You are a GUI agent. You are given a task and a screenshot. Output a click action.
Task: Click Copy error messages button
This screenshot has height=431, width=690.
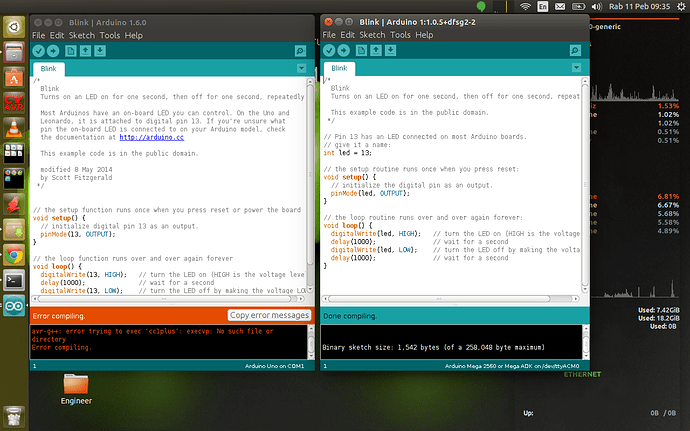269,315
